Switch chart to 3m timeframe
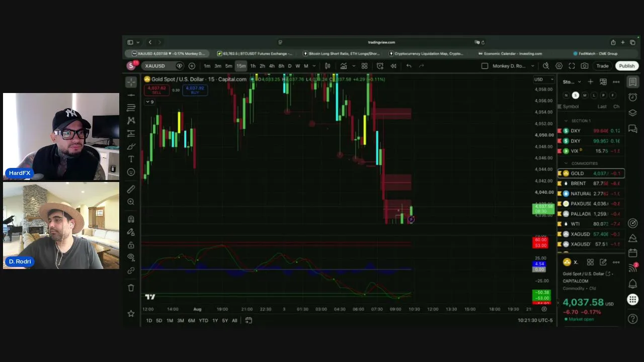 pos(218,66)
